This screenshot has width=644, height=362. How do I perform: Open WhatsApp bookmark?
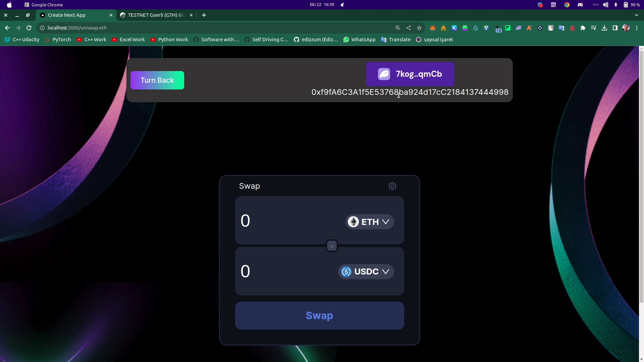pos(360,40)
